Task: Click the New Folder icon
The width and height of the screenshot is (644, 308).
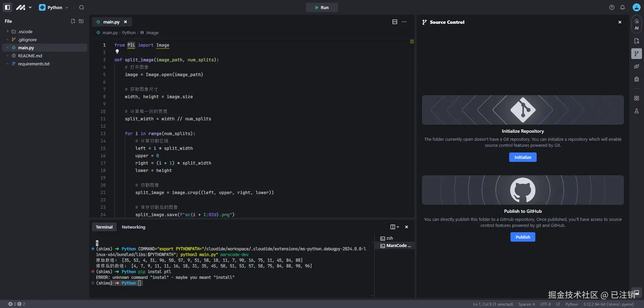Action: click(x=81, y=21)
